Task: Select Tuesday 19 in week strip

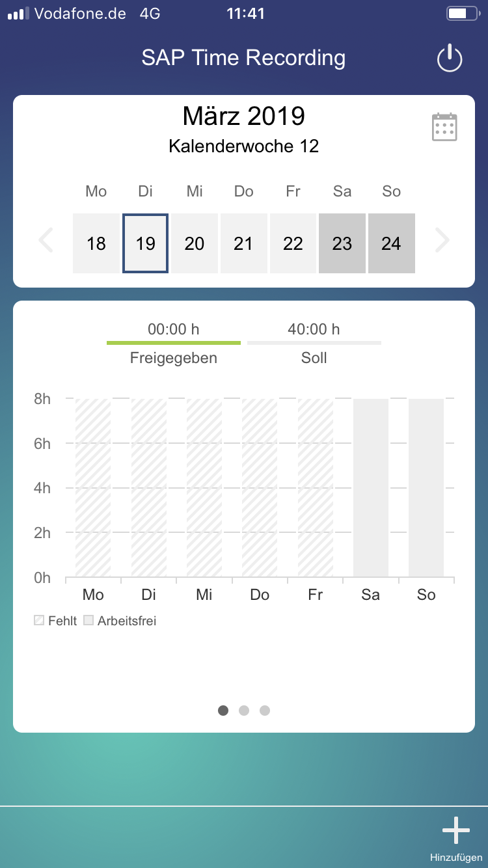Action: [x=145, y=243]
